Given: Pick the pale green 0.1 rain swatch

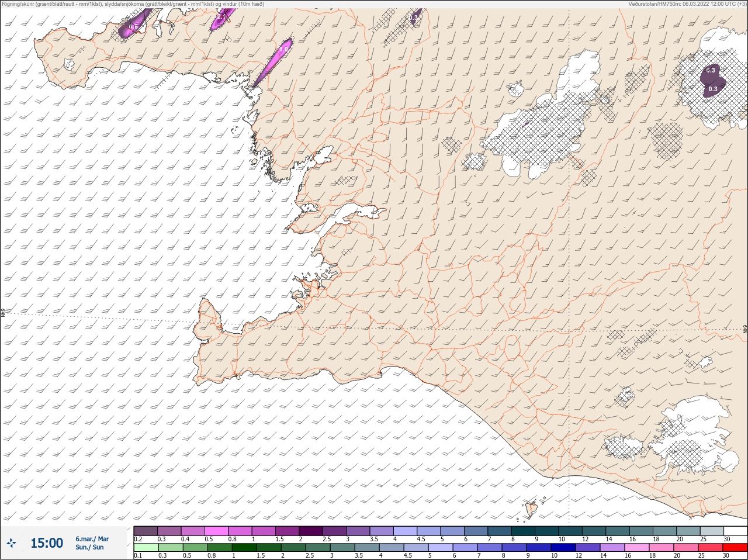Looking at the screenshot, I should coord(146,548).
